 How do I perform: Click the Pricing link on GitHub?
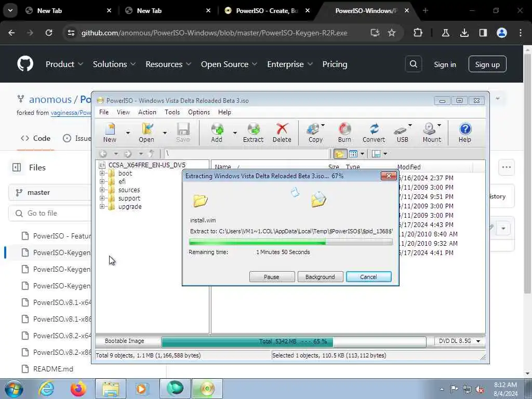point(335,64)
